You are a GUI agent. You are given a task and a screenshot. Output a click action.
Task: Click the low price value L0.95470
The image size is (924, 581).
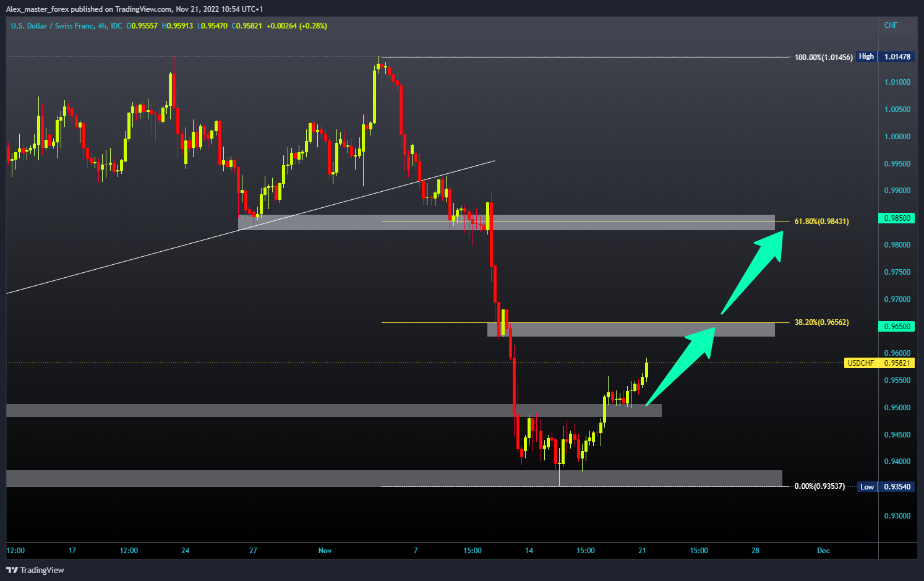[x=212, y=26]
